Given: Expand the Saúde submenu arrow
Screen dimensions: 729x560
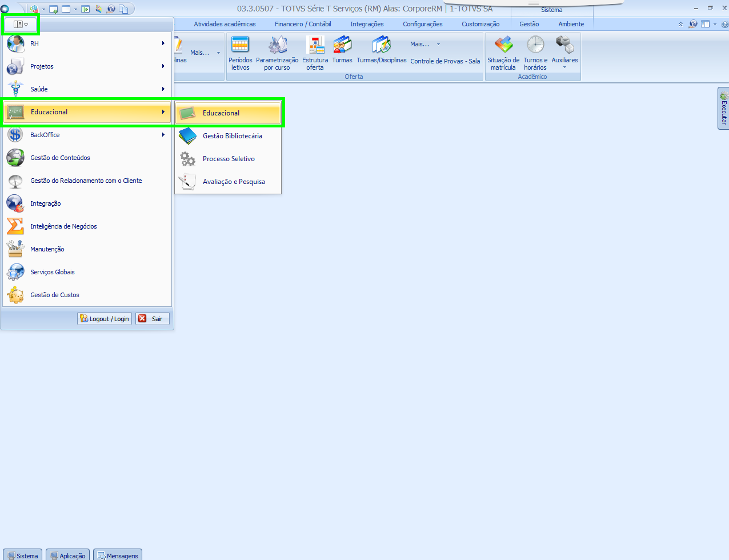Looking at the screenshot, I should pyautogui.click(x=163, y=89).
